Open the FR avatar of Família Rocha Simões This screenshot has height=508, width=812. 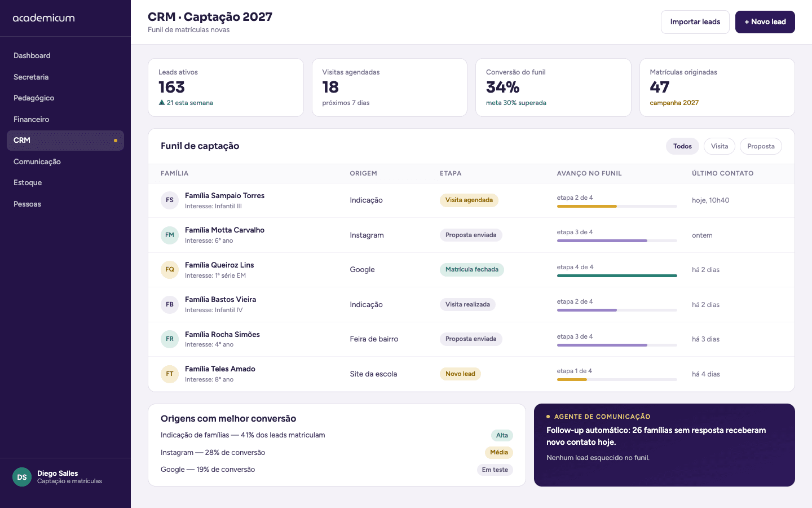pos(170,339)
